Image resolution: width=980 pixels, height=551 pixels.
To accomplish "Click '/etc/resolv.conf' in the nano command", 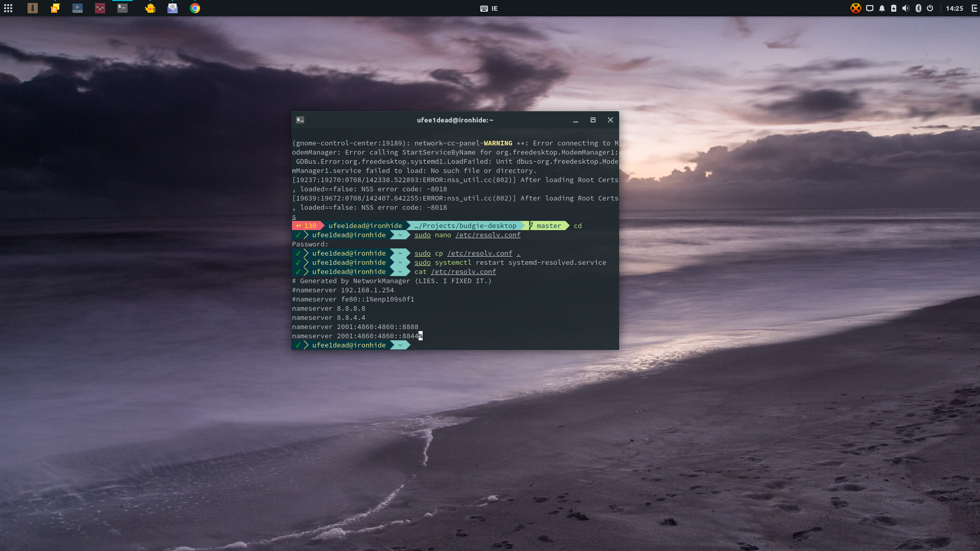I will pos(488,235).
